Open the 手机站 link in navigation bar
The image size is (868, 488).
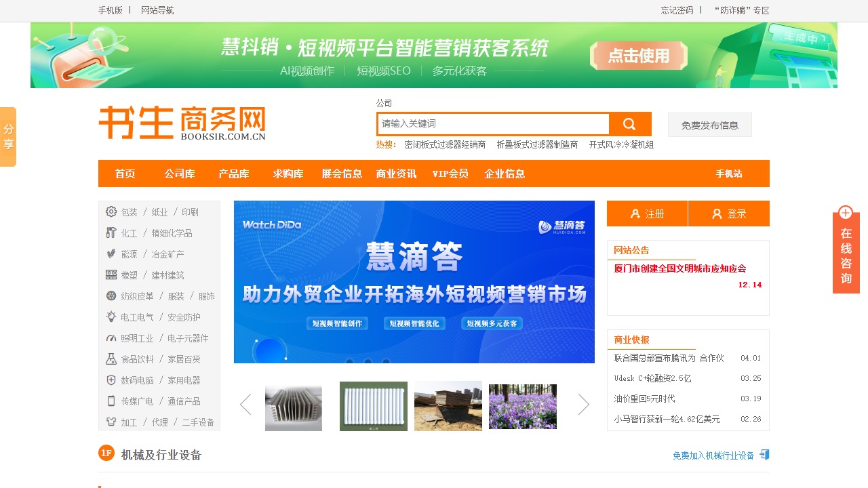729,174
